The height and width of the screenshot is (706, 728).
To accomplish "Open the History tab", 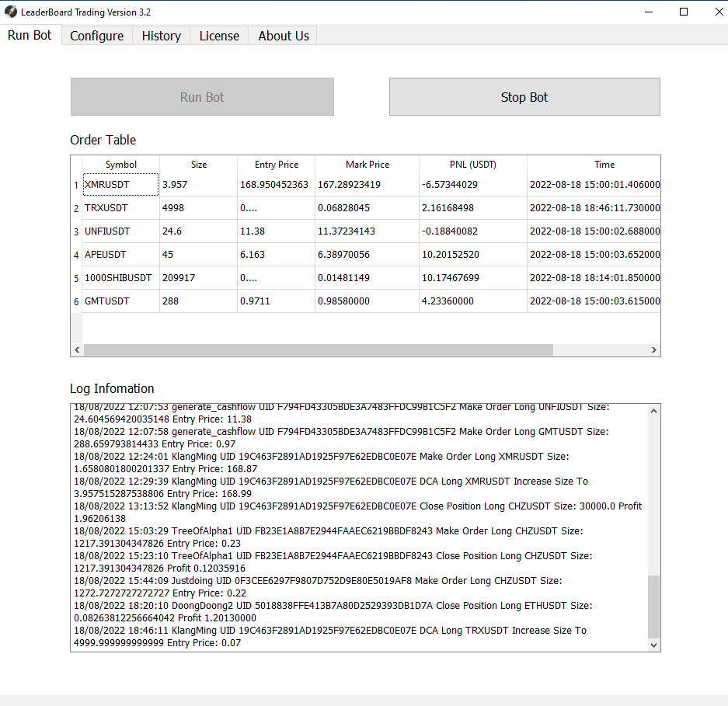I will click(x=161, y=36).
